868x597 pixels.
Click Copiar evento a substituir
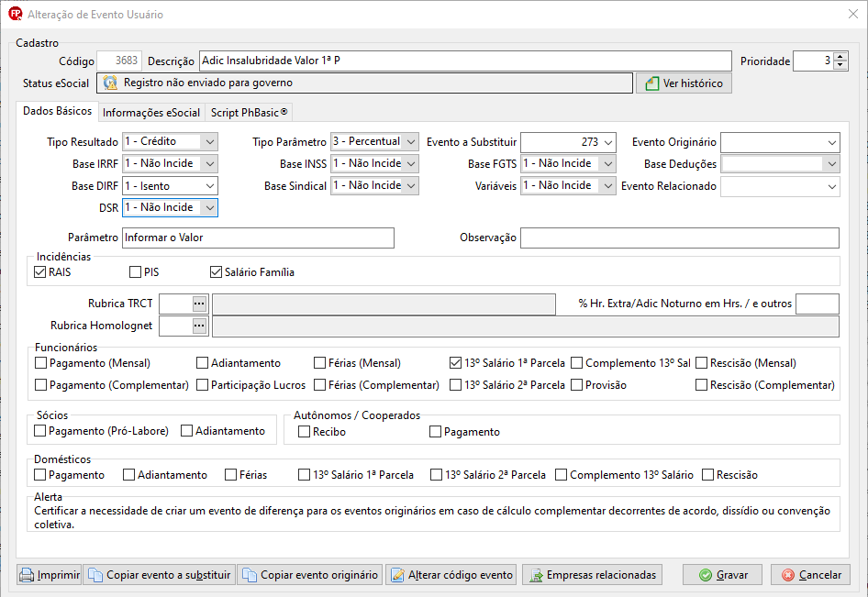click(x=160, y=575)
